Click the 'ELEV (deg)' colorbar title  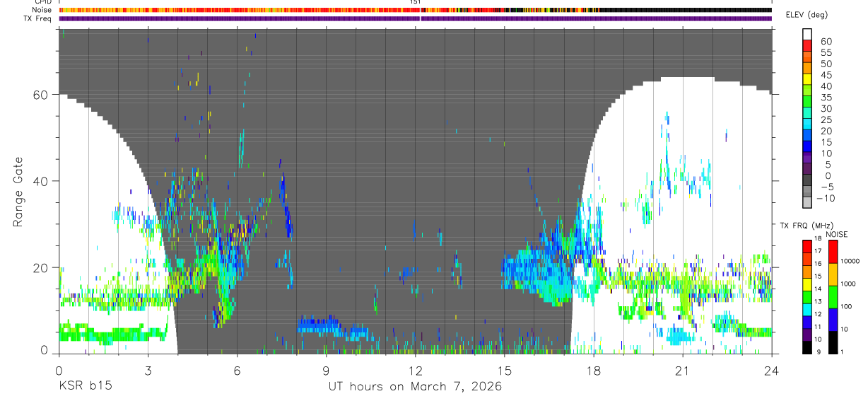click(807, 14)
